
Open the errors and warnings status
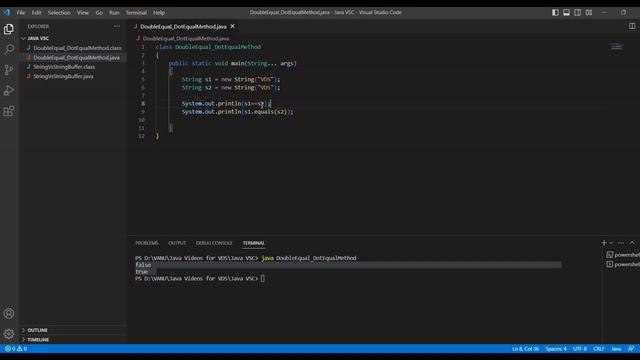point(16,349)
